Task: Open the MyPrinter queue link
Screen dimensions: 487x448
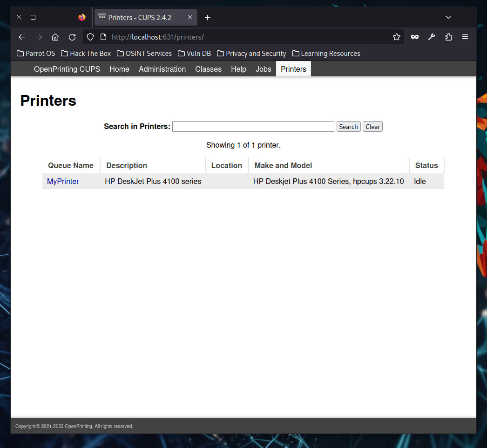Action: click(63, 181)
